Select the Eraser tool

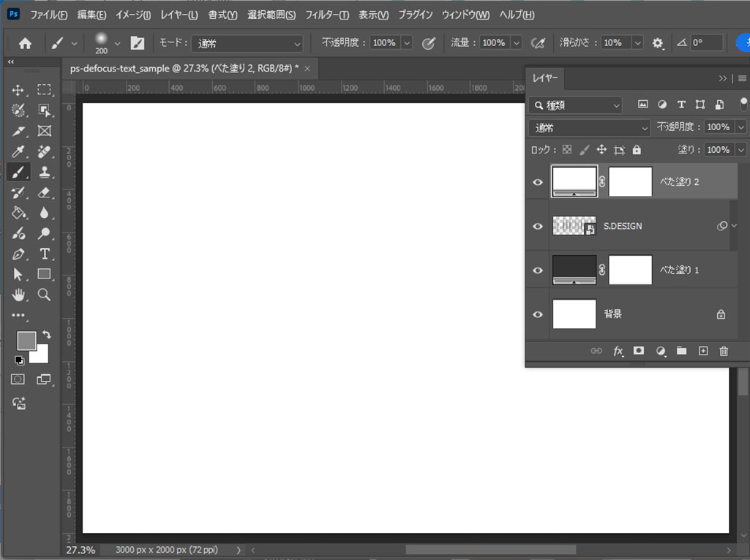pos(44,192)
